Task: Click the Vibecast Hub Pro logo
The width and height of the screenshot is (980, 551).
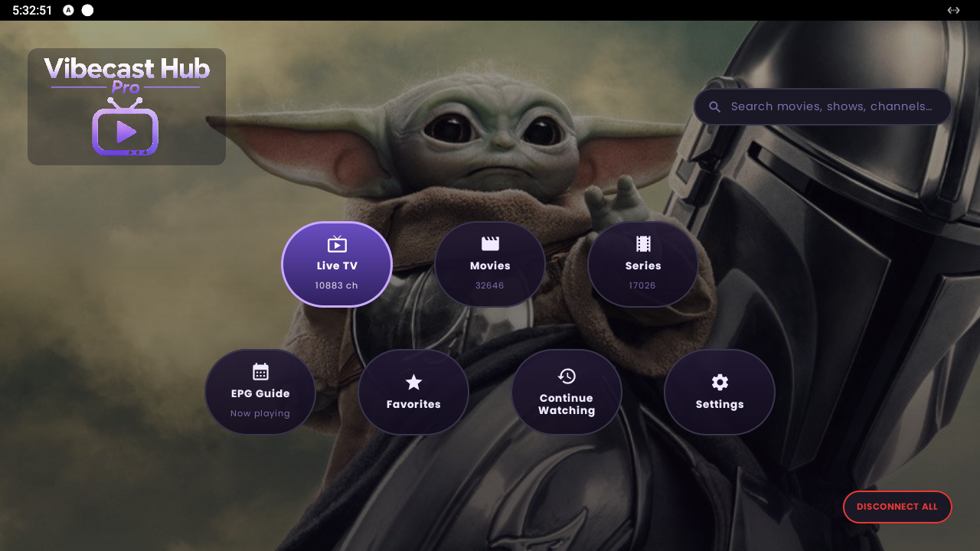Action: (x=126, y=107)
